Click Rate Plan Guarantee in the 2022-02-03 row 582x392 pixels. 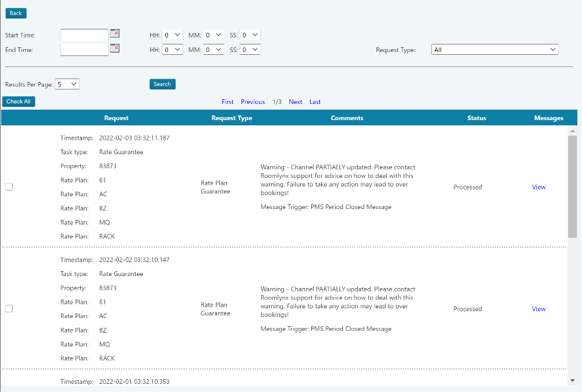215,187
